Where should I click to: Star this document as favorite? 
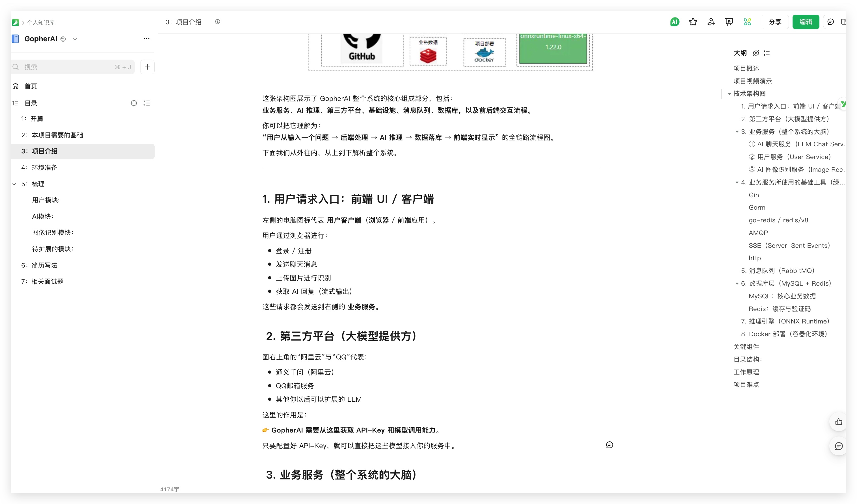[693, 22]
